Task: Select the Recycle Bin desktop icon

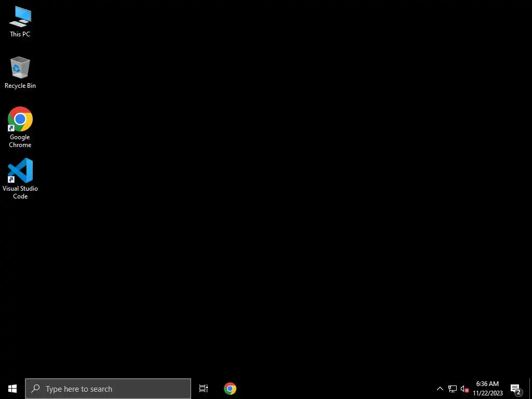Action: (20, 73)
